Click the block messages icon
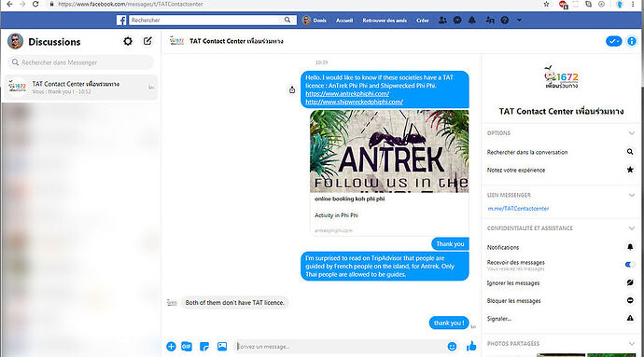The image size is (644, 357). [630, 300]
